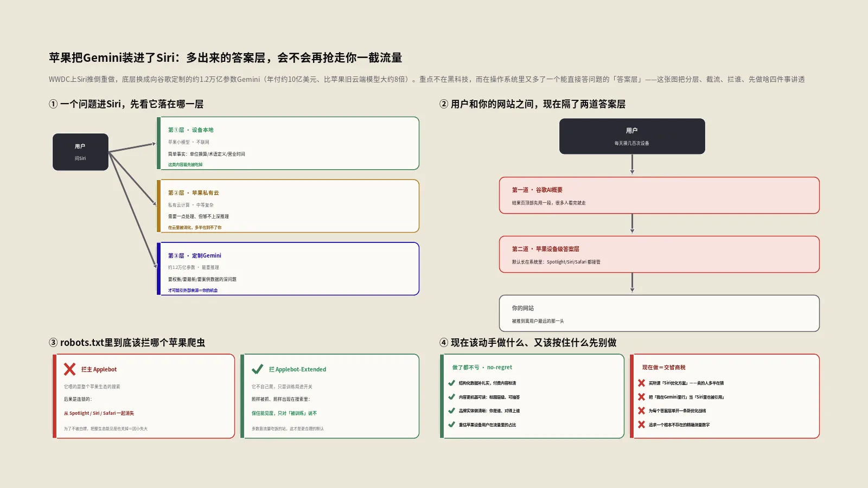Click the heading 第二道 · 苹果设备级答案层
This screenshot has height=488, width=868.
pos(546,249)
